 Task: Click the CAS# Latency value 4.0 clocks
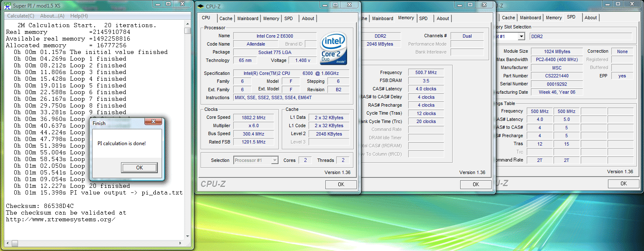pyautogui.click(x=426, y=89)
